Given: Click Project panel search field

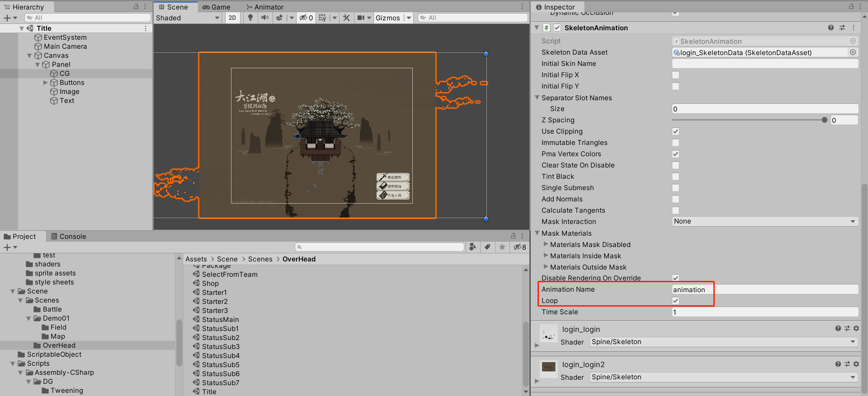Looking at the screenshot, I should coord(380,247).
